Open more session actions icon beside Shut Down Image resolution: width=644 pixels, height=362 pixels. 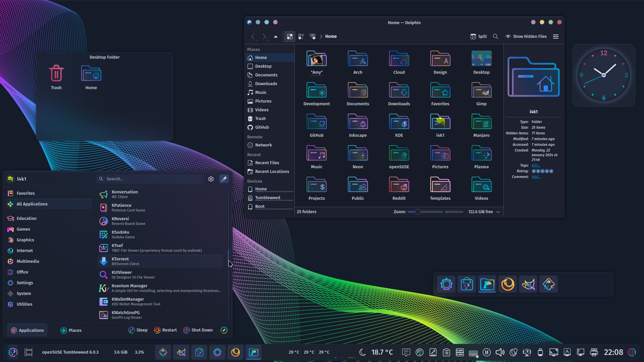[x=224, y=330]
